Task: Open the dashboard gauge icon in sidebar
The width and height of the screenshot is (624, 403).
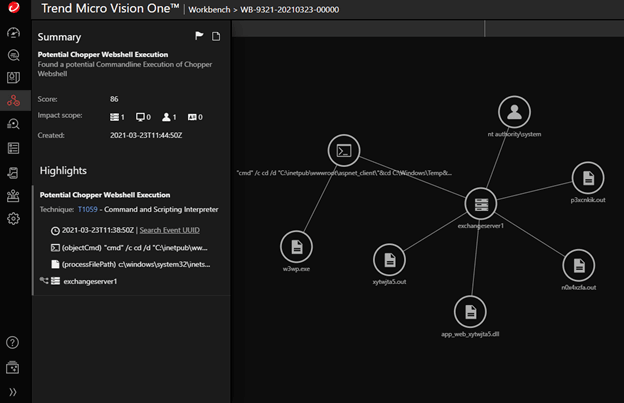Action: pos(14,33)
